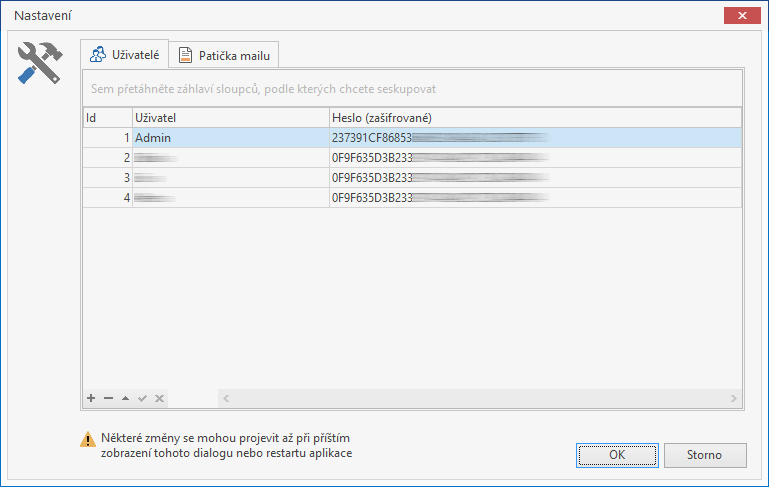Cancel the dialog with the Storno button
The width and height of the screenshot is (769, 487).
tap(704, 455)
